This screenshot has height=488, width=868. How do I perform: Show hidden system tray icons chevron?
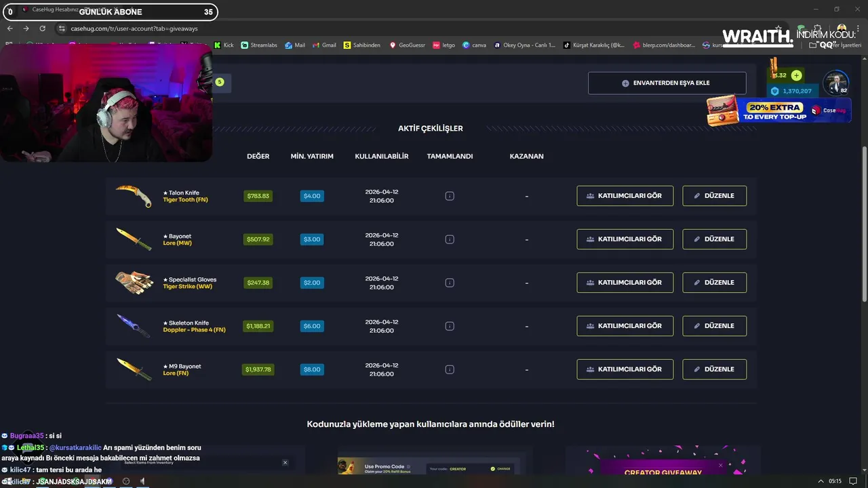tap(821, 481)
